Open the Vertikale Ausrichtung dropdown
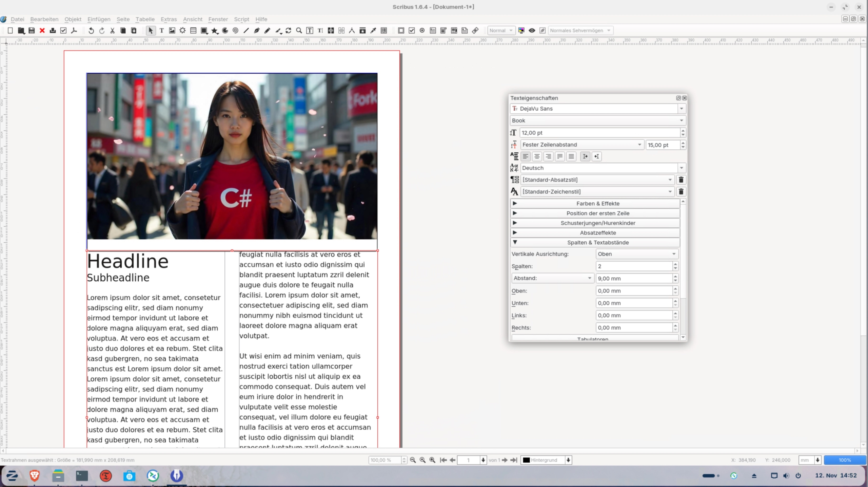This screenshot has height=487, width=868. point(636,254)
